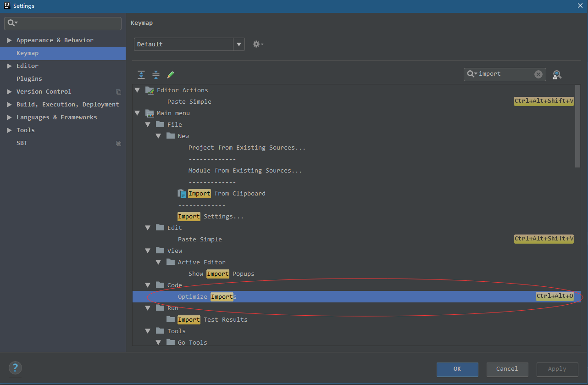Open the keymap gear actions menu
Image resolution: width=588 pixels, height=385 pixels.
point(258,44)
